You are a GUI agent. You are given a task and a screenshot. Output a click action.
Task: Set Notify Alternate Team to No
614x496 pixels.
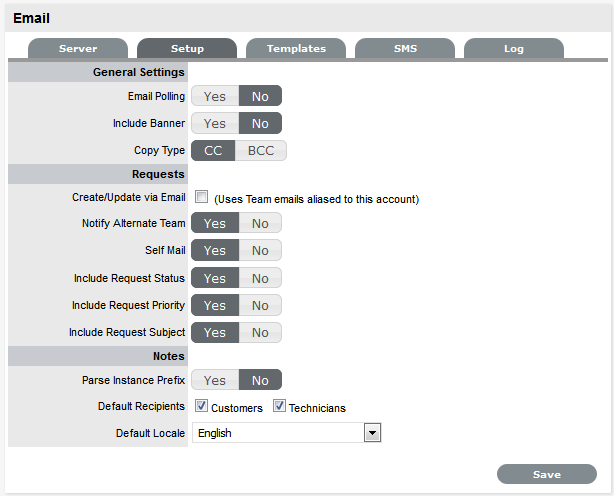coord(260,224)
